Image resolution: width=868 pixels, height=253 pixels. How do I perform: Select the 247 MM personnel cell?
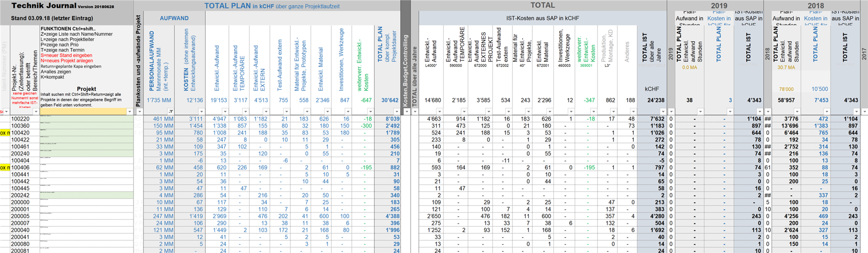pyautogui.click(x=159, y=216)
